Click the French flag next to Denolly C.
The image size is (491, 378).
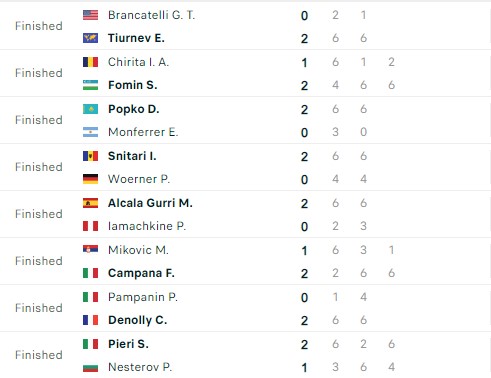click(x=90, y=320)
